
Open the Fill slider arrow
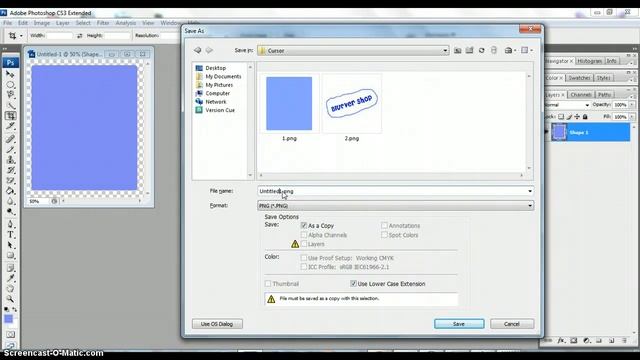(631, 117)
